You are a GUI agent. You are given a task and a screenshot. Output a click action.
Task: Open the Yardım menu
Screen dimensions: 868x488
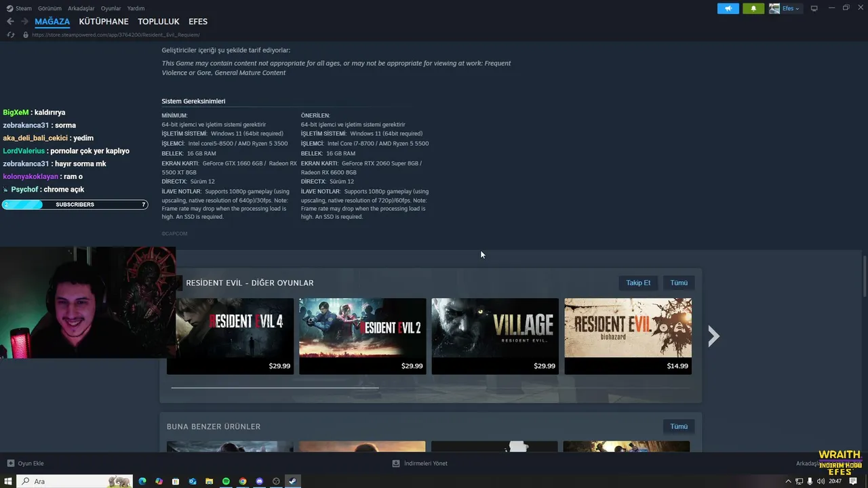136,8
